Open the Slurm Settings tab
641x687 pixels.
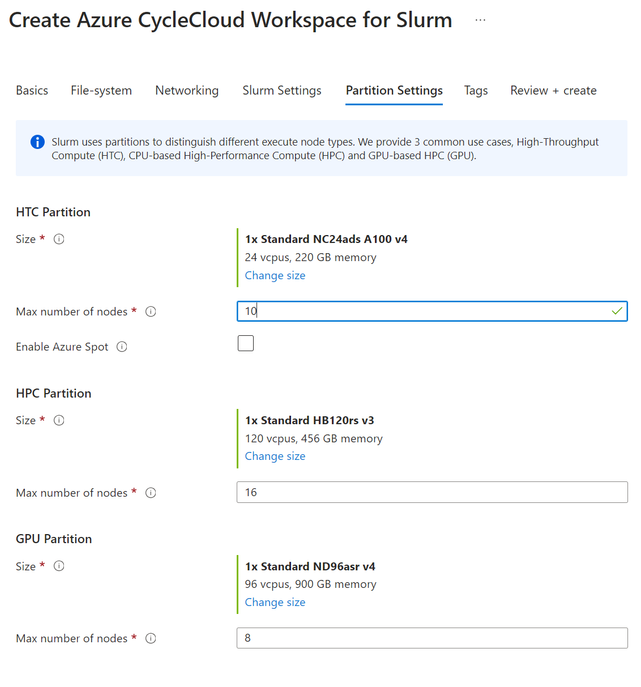[x=282, y=90]
